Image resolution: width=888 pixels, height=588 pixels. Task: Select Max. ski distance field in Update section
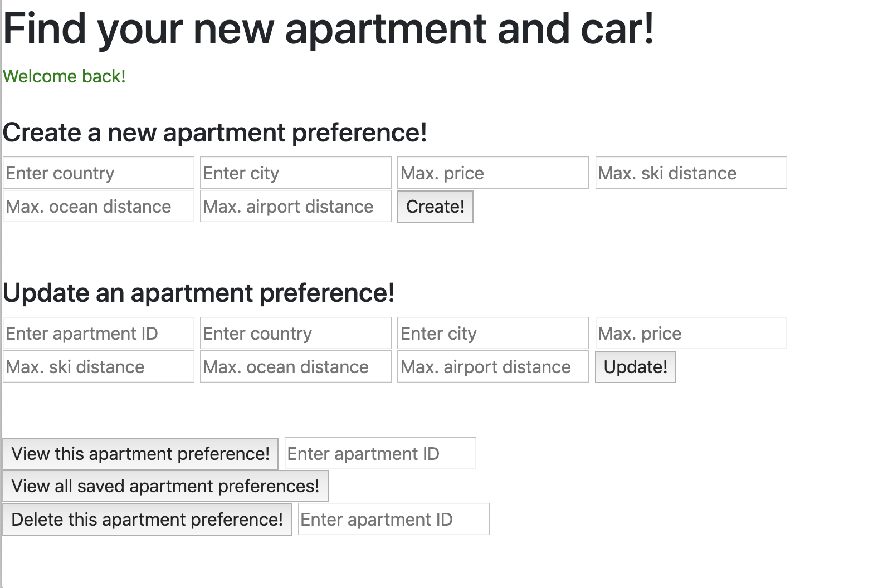click(99, 366)
